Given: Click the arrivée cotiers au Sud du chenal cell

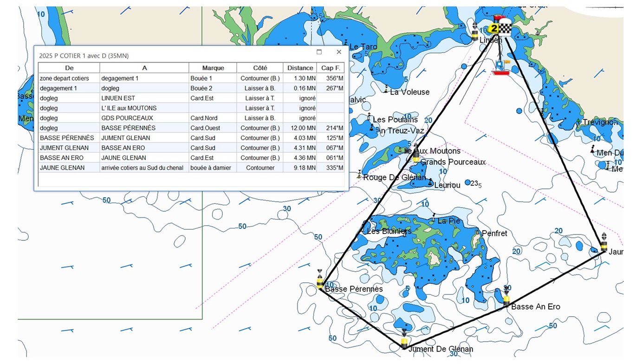Looking at the screenshot, I should pyautogui.click(x=143, y=168).
